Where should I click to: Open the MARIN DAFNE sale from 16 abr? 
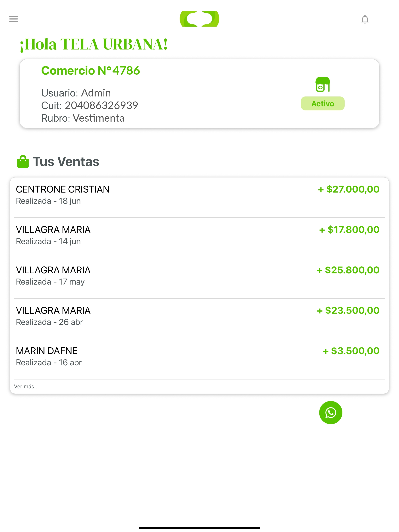[199, 359]
